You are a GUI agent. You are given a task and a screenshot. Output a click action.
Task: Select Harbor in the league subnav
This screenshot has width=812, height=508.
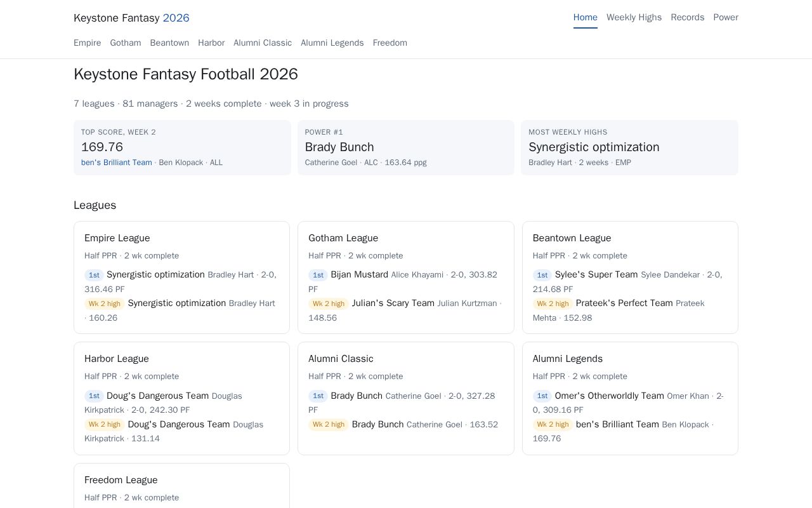211,43
